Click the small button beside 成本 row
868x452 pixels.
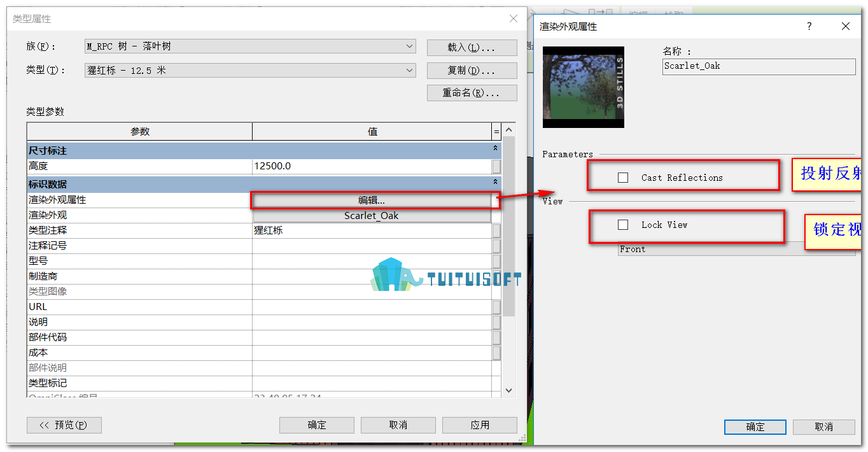coord(496,353)
